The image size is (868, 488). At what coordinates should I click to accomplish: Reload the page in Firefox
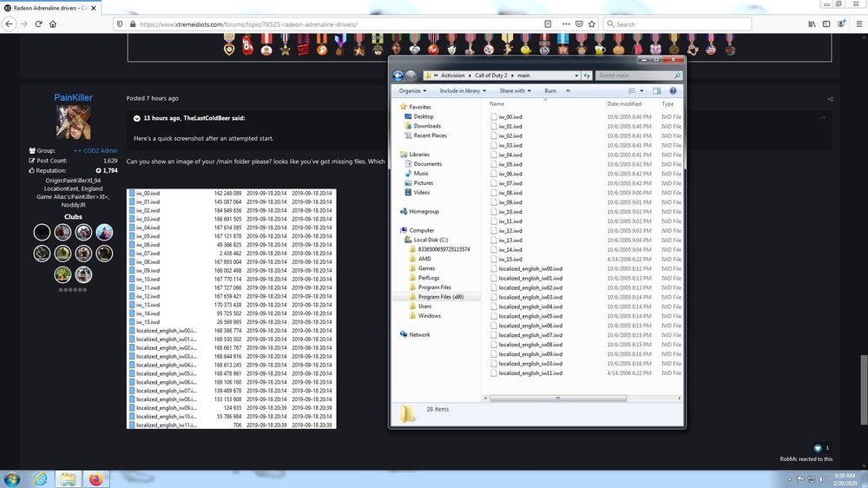[39, 23]
